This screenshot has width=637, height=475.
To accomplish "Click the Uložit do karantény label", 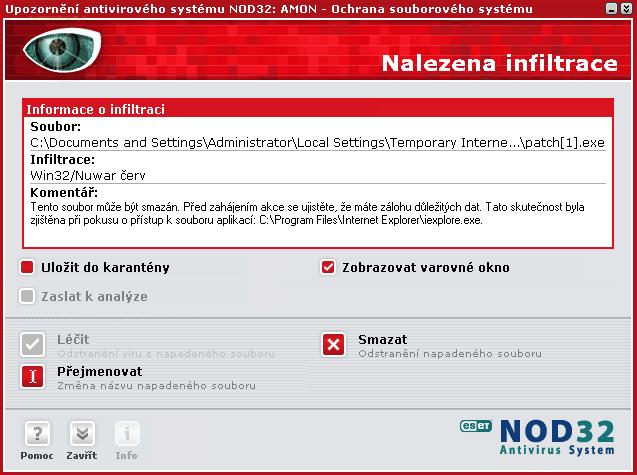I will coord(105,267).
